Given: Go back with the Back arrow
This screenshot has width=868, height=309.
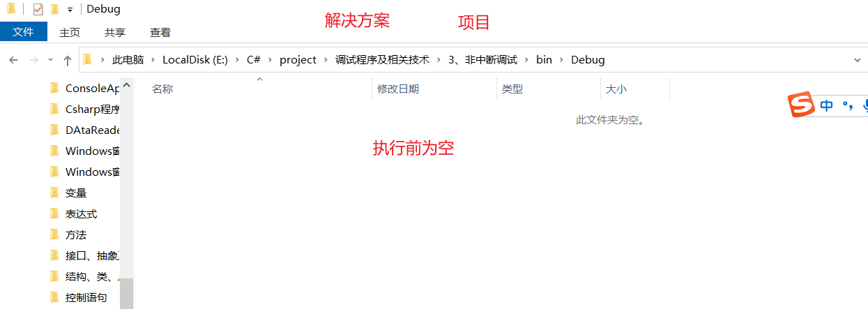Looking at the screenshot, I should point(13,60).
